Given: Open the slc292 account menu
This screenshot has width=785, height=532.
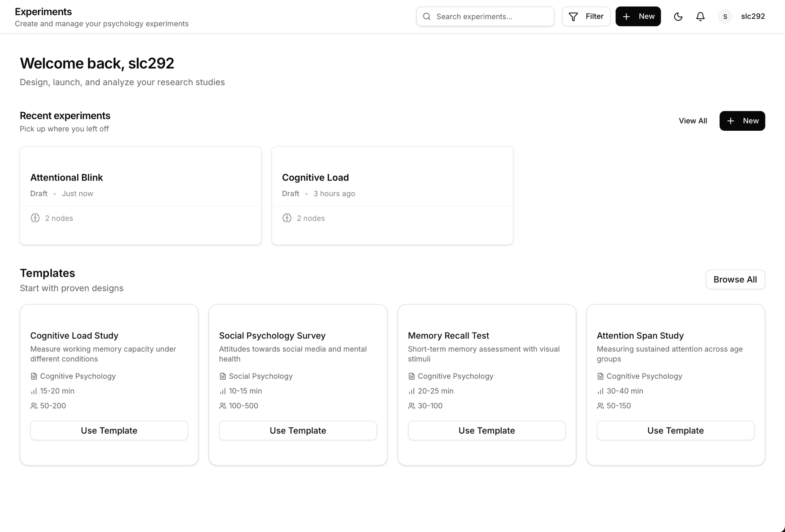Looking at the screenshot, I should point(753,16).
